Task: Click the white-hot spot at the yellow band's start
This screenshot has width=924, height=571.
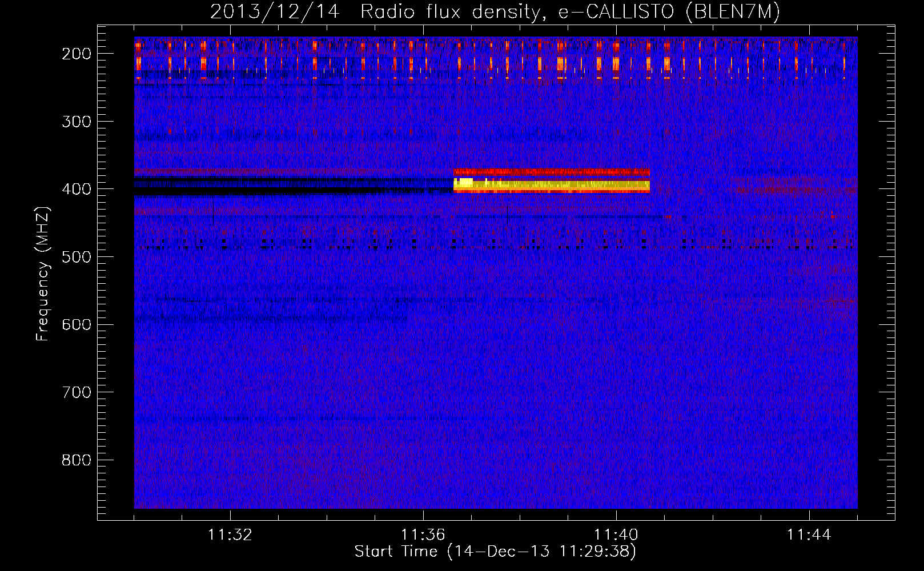Action: pos(464,182)
